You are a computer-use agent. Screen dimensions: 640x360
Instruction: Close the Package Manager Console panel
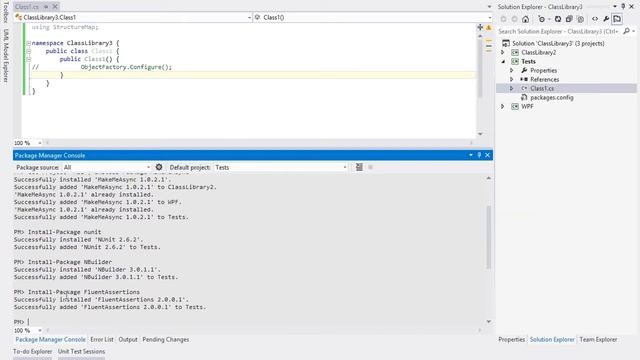click(x=487, y=155)
